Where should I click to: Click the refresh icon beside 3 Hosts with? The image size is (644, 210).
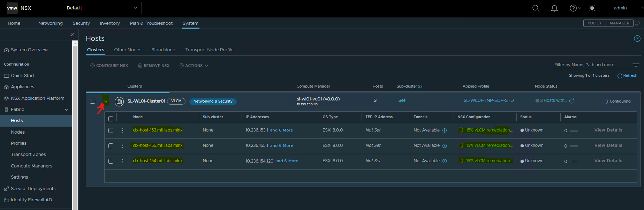(x=572, y=101)
